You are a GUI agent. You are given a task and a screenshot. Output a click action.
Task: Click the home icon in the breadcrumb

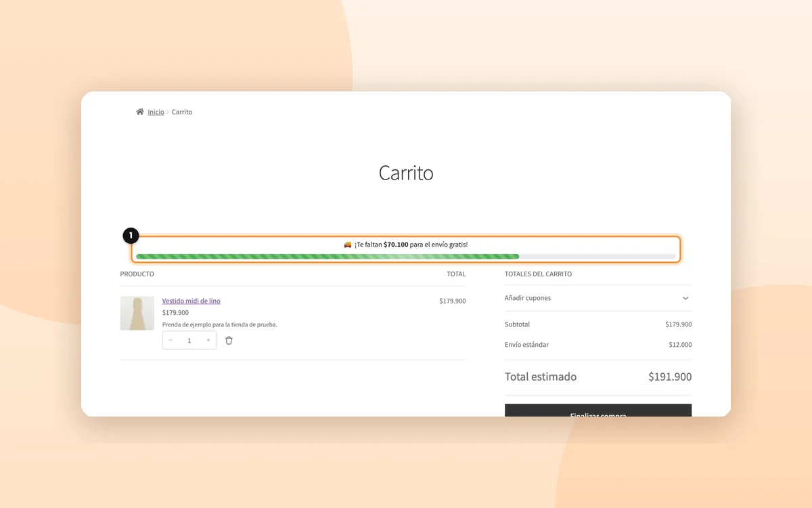tap(140, 112)
